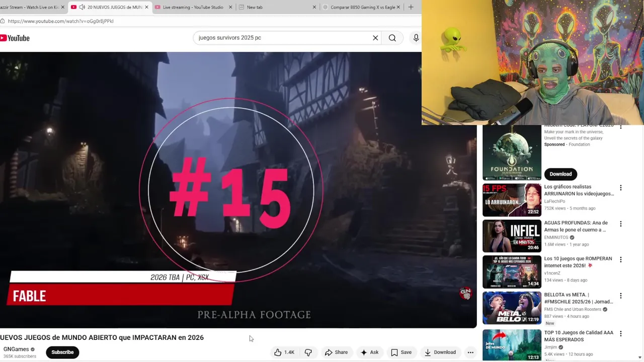Open options menu for 'Los 10 juegos que ROMPERAN' video

tap(620, 259)
